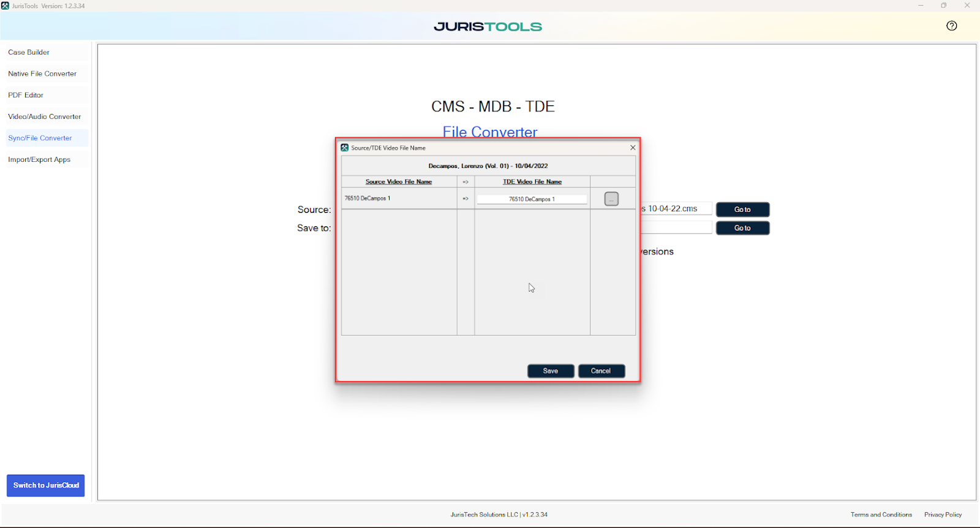Screen dimensions: 980x528
Task: Open PDF Editor in the sidebar
Action: click(x=47, y=96)
